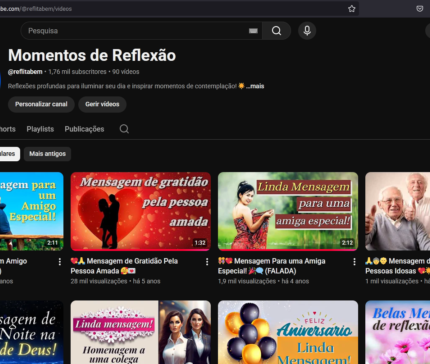
Task: Click the 90 vídeos count text
Action: pos(126,72)
